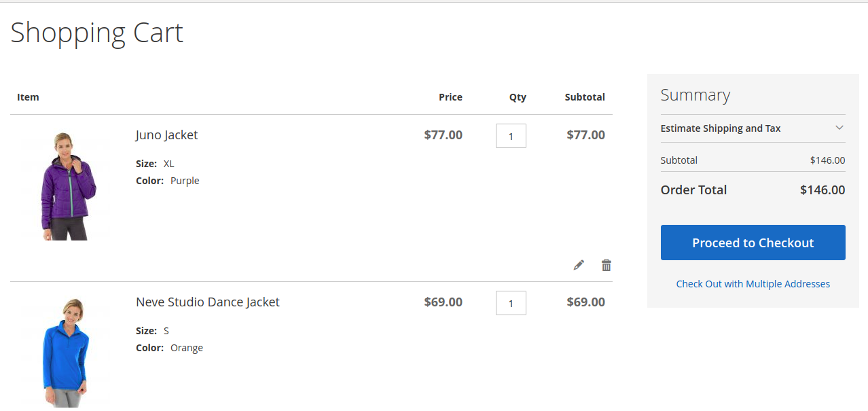Click the Subtotal amount in the Summary panel
868x411 pixels.
coord(828,160)
